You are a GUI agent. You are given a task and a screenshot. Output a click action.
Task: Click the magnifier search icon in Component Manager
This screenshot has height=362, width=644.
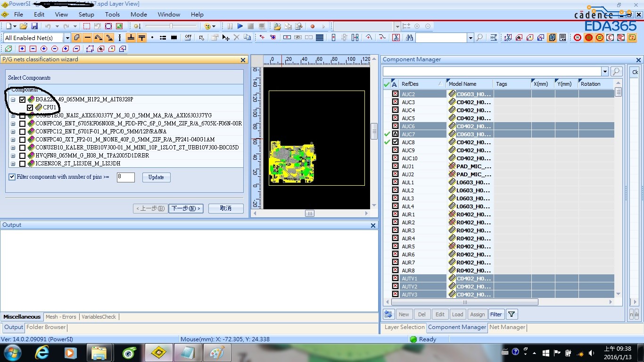[x=616, y=72]
